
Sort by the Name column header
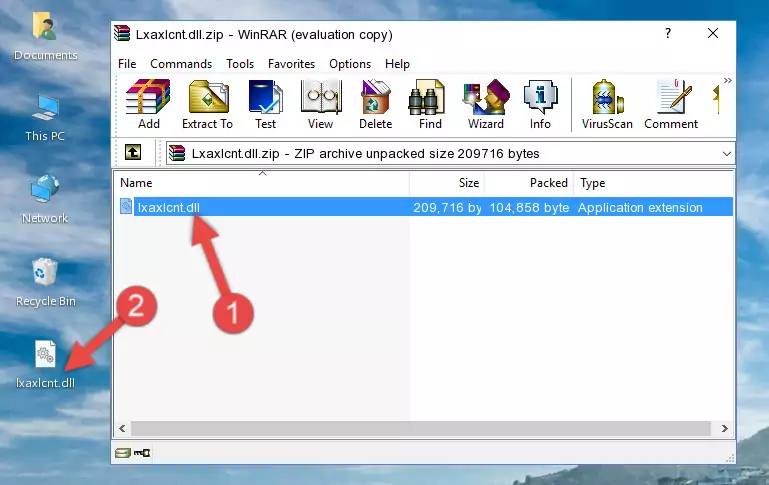(x=262, y=183)
